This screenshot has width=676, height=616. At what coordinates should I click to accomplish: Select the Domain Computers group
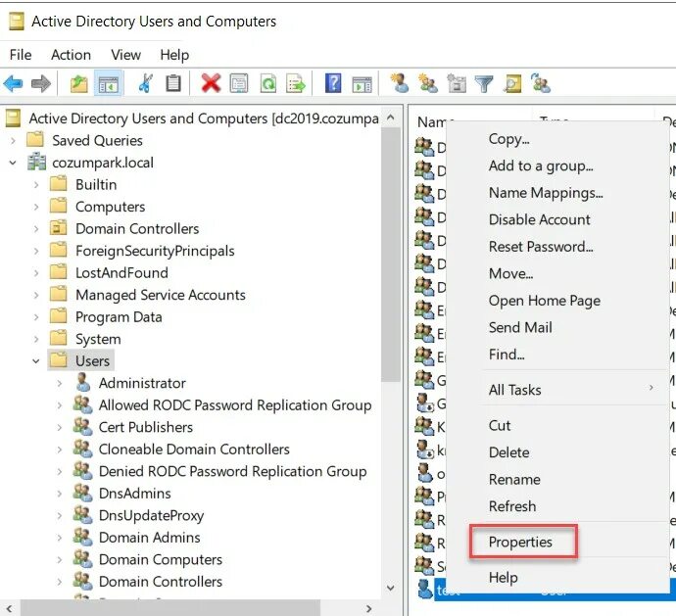pos(161,559)
